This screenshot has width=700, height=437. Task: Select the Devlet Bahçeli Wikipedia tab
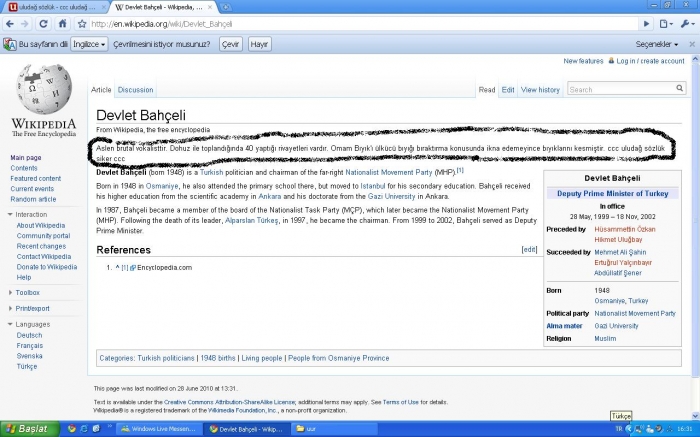coord(162,7)
